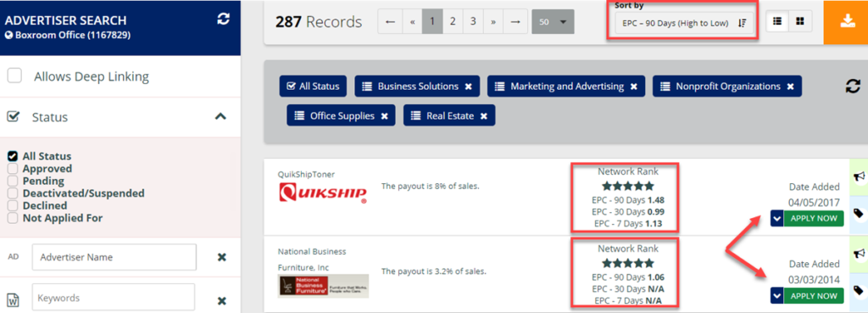Toggle the Allows Deep Linking checkbox

pos(14,75)
